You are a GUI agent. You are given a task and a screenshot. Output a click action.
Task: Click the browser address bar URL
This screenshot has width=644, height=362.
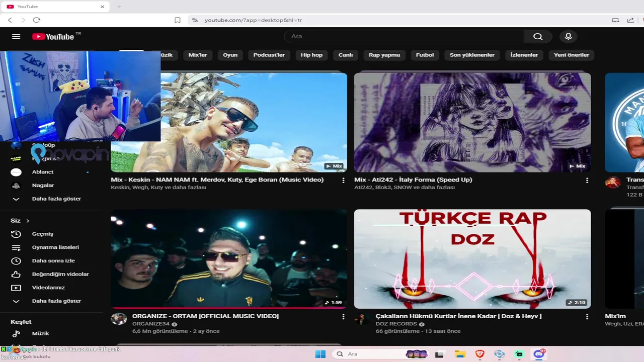point(253,20)
